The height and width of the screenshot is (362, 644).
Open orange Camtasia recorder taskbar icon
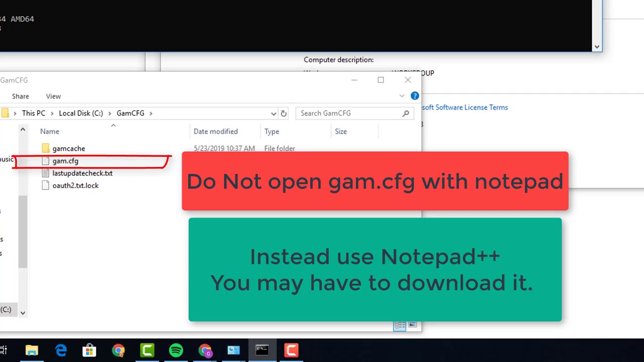click(291, 350)
